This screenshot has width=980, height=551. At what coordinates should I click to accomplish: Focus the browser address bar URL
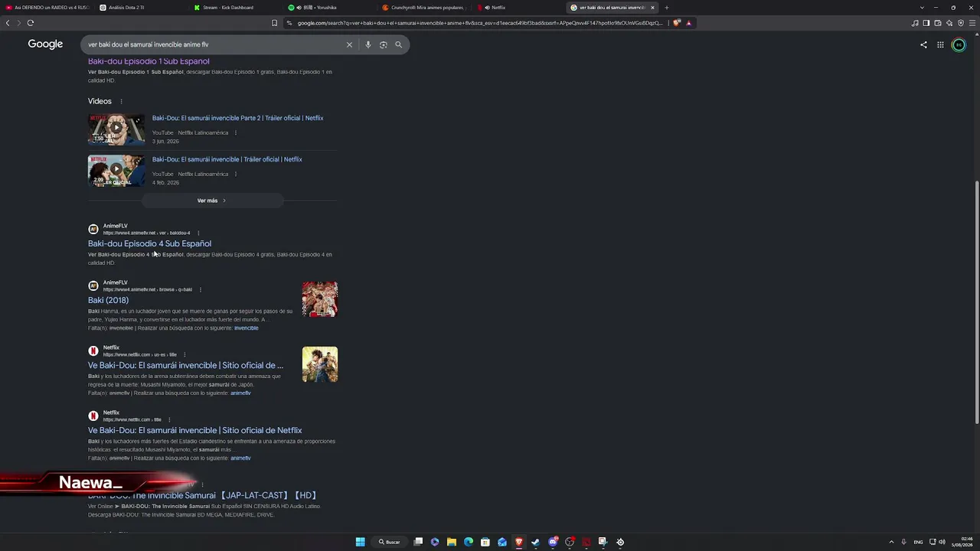[x=479, y=23]
